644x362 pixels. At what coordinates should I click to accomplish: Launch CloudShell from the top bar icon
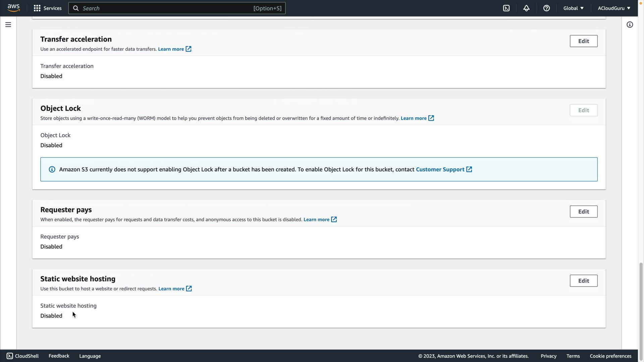(x=506, y=8)
